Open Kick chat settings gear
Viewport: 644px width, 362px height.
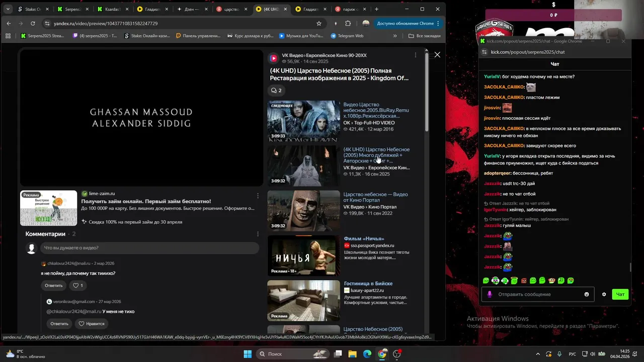click(604, 294)
